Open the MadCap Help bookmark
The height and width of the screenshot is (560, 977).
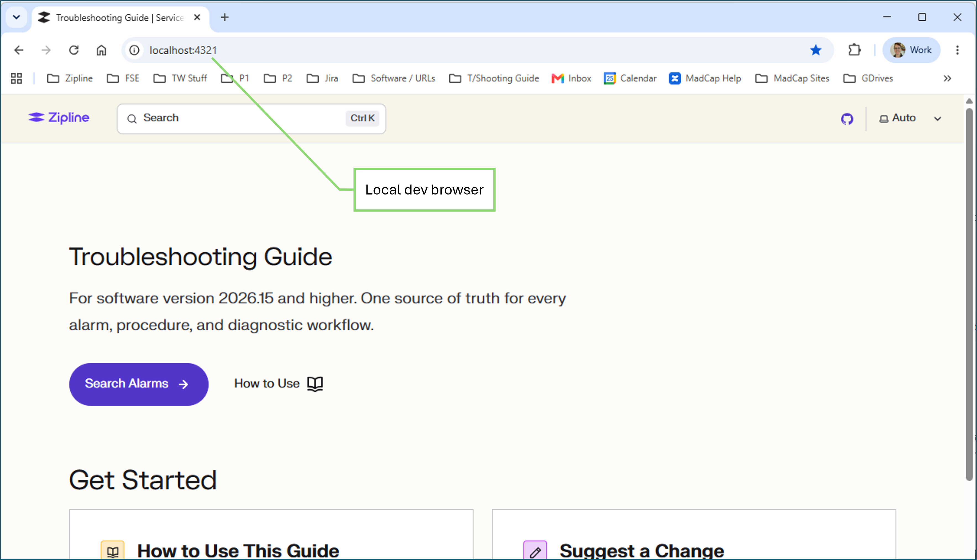tap(705, 78)
